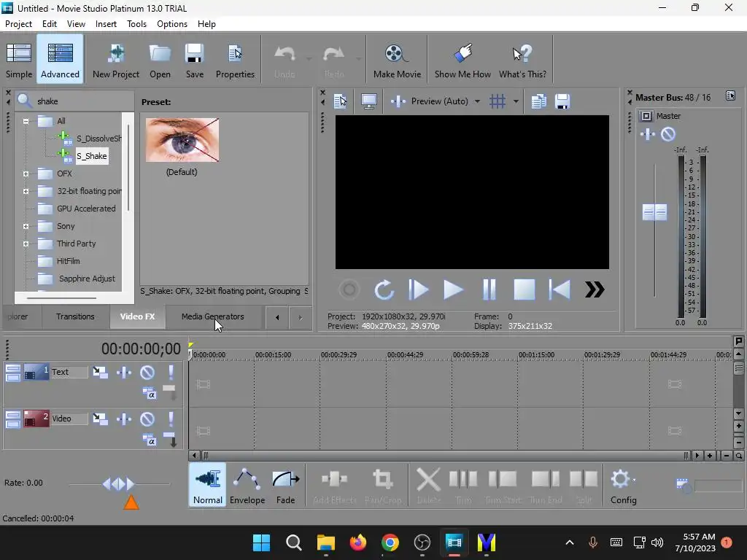Activate the What's This? help pointer
747x560 pixels.
[522, 61]
